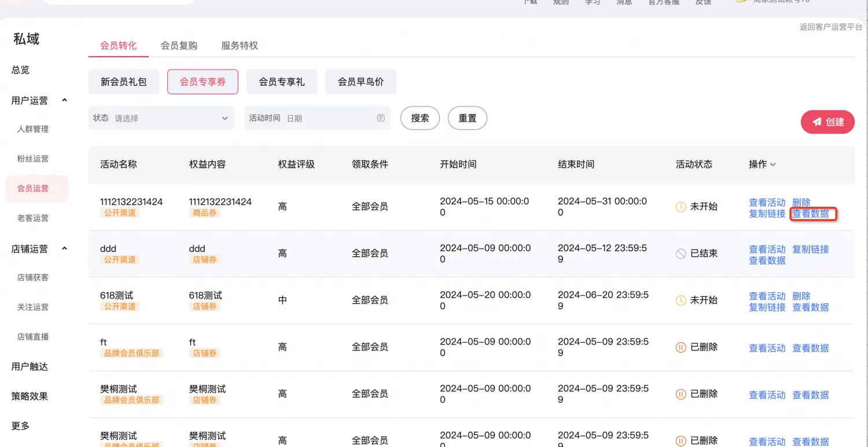Click the deleted status icon in ft row
Screen dimensions: 868x447
pyautogui.click(x=681, y=347)
